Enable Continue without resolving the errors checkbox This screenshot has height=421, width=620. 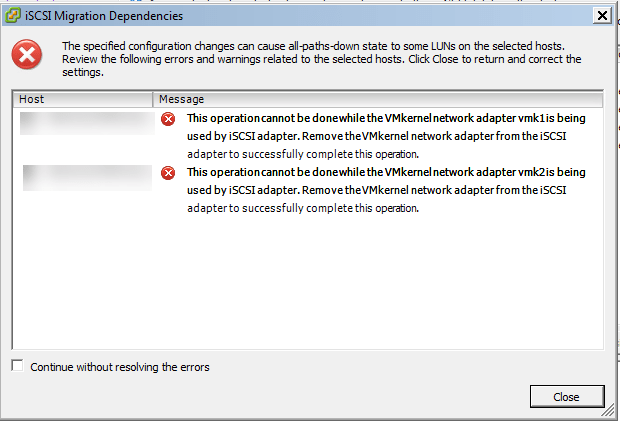(17, 366)
